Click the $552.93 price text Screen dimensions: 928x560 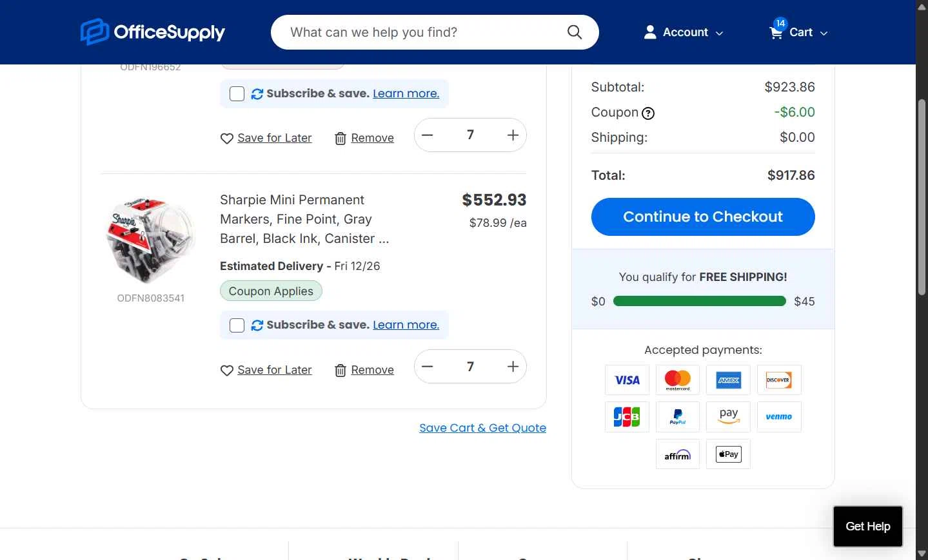pyautogui.click(x=494, y=200)
